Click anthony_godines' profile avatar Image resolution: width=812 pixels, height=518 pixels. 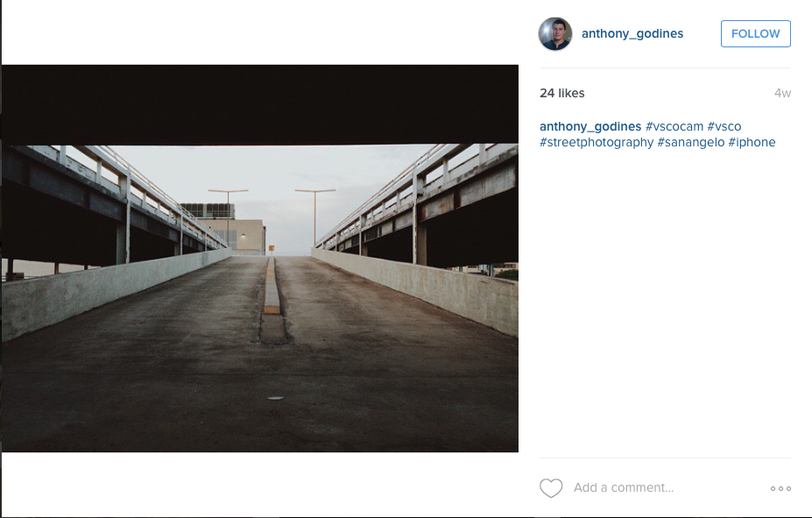[x=554, y=34]
